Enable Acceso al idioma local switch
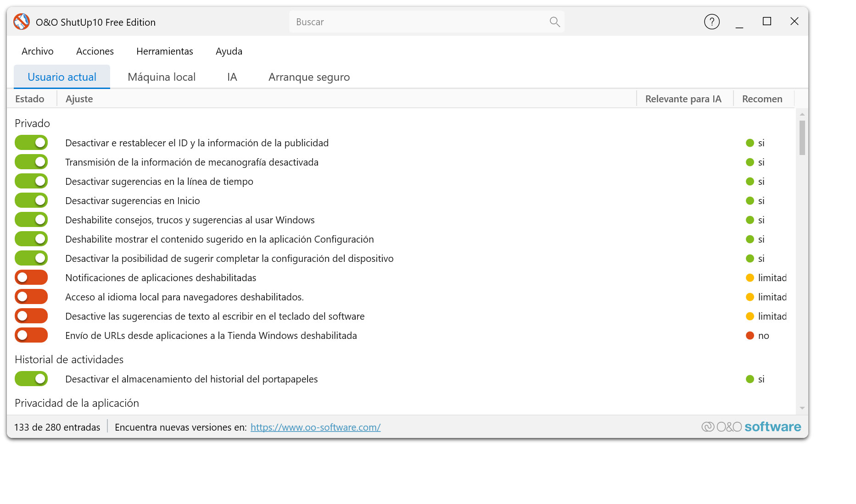The height and width of the screenshot is (504, 856). (x=31, y=297)
